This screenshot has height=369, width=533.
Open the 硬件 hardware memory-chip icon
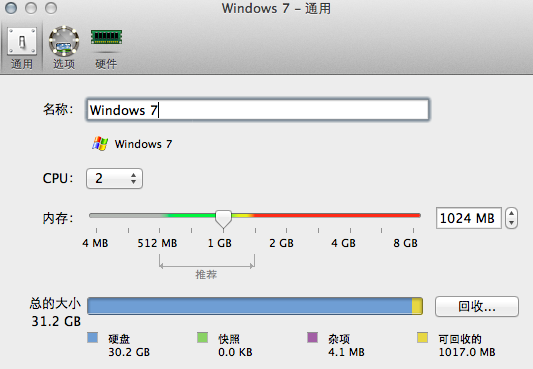pyautogui.click(x=106, y=37)
